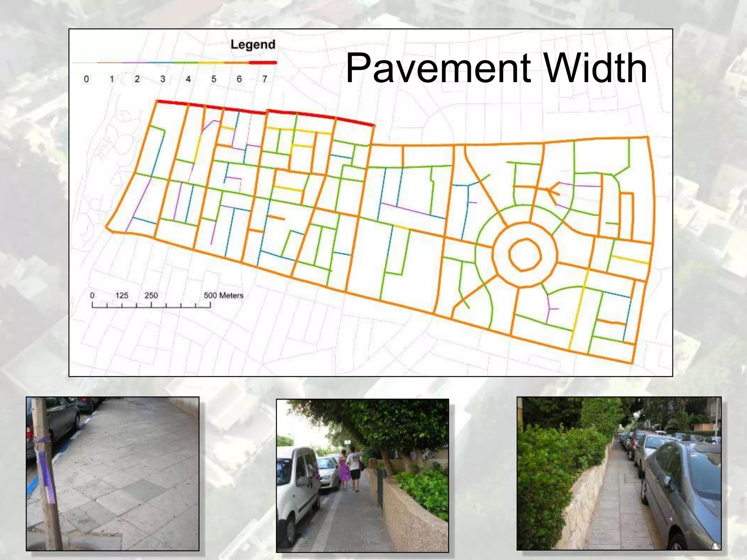This screenshot has height=560, width=747.
Task: Open the photo of two pedestrians walking
Action: coord(363,475)
